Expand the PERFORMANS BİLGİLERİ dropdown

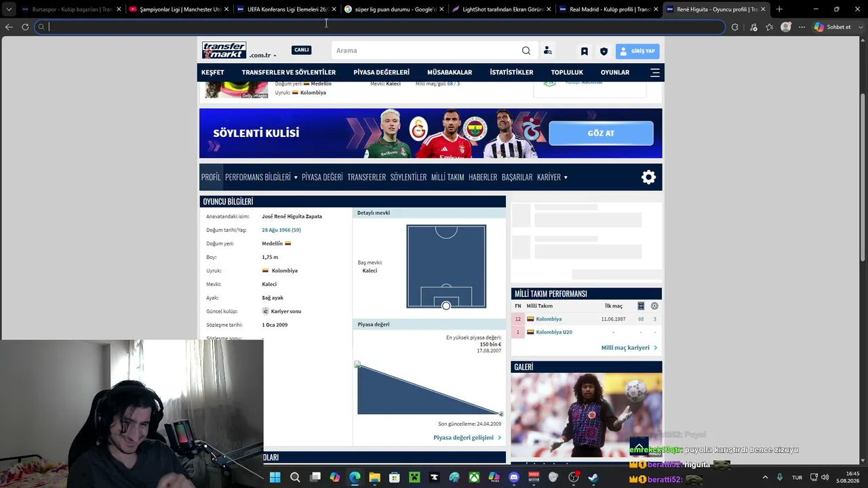(261, 177)
